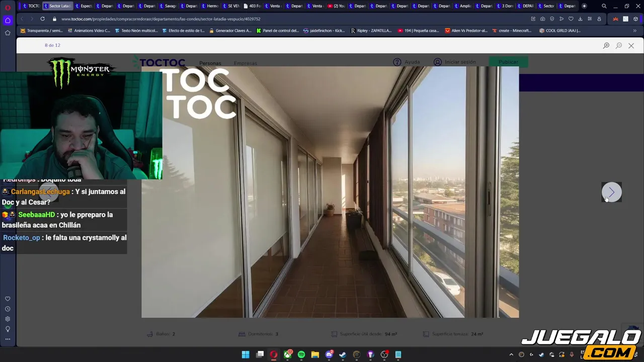Image resolution: width=644 pixels, height=362 pixels.
Task: Click the lightbulb icon in Opera sidebar
Action: coord(8,329)
